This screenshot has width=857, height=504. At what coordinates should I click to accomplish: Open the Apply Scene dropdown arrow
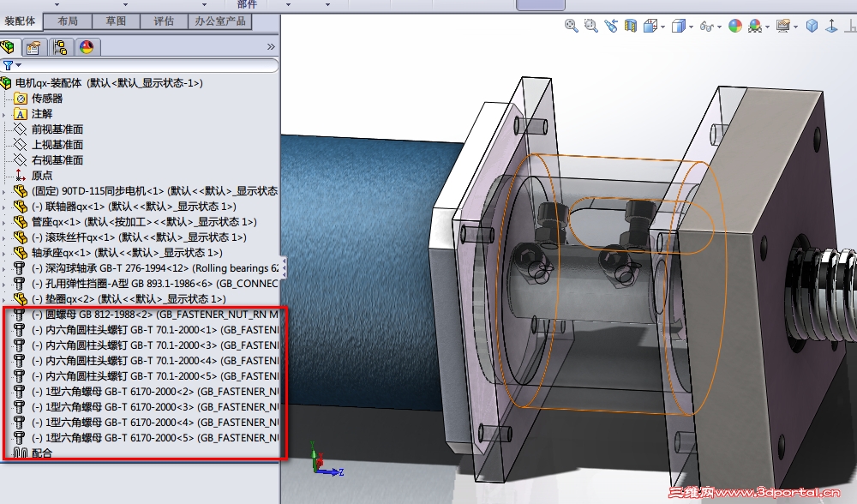click(x=767, y=27)
